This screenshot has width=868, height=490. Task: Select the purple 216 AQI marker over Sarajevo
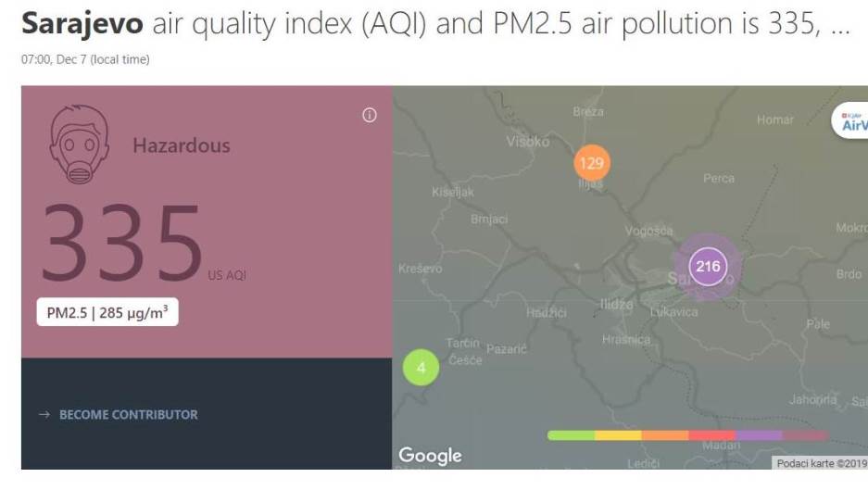click(x=708, y=267)
